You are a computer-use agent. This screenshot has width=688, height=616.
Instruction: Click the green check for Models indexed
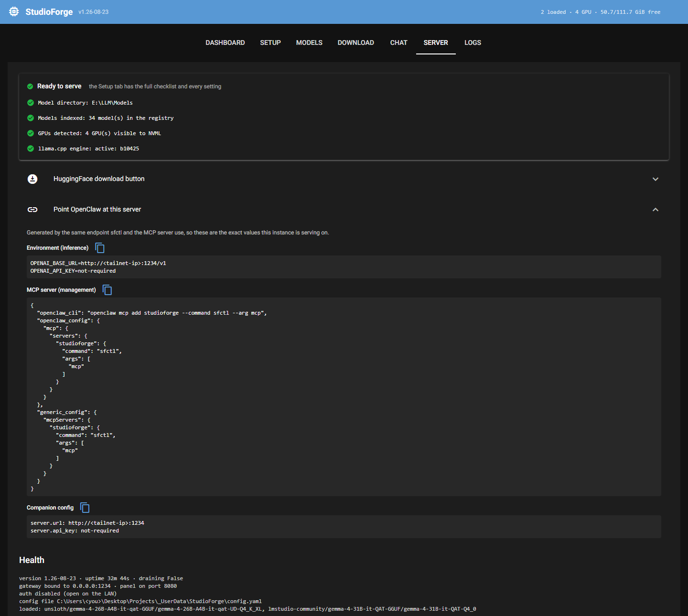point(31,118)
